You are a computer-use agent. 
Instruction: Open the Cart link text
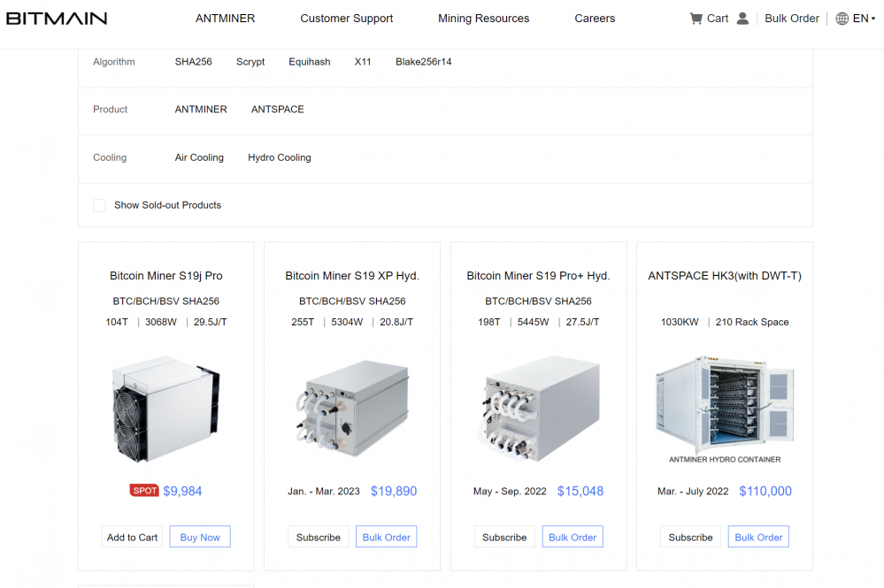pyautogui.click(x=717, y=19)
